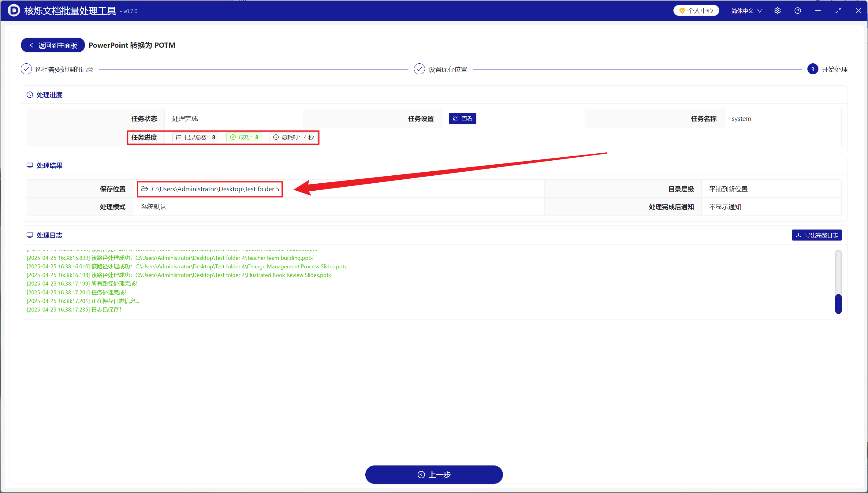Screen dimensions: 868x493
Task: Click the log line 正在保存日志信息...
Action: [83, 301]
